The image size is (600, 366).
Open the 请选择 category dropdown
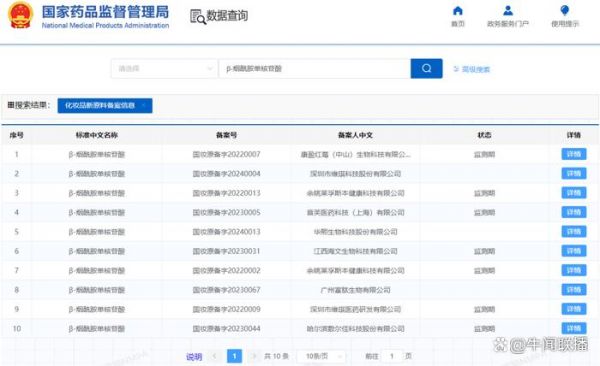pos(164,69)
